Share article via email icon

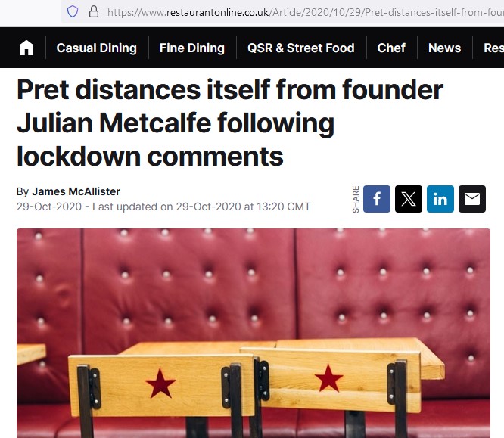[x=472, y=199]
